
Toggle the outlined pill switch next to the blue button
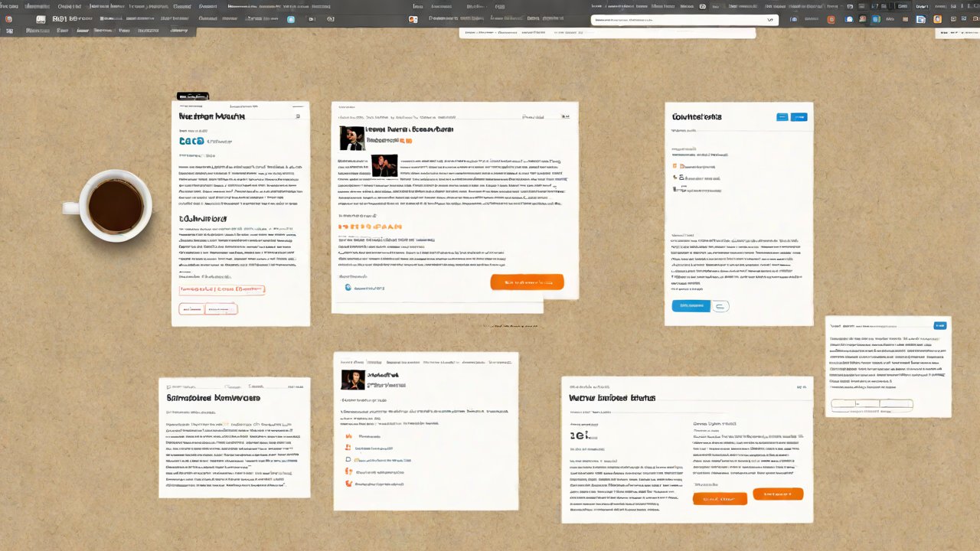pyautogui.click(x=720, y=306)
